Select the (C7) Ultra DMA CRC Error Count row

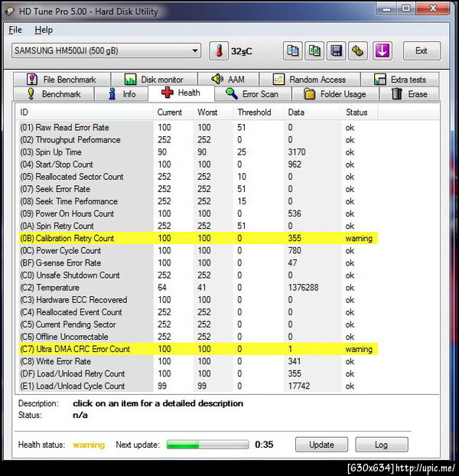[x=197, y=349]
